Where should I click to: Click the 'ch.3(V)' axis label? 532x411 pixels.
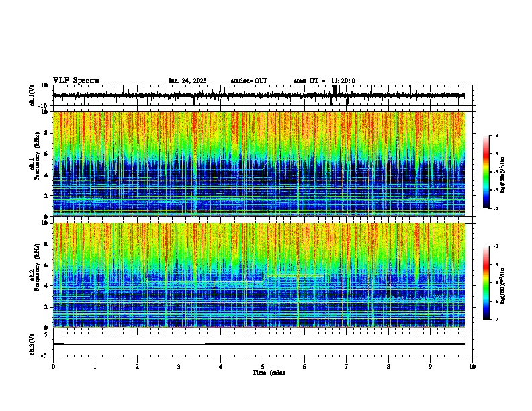32,345
